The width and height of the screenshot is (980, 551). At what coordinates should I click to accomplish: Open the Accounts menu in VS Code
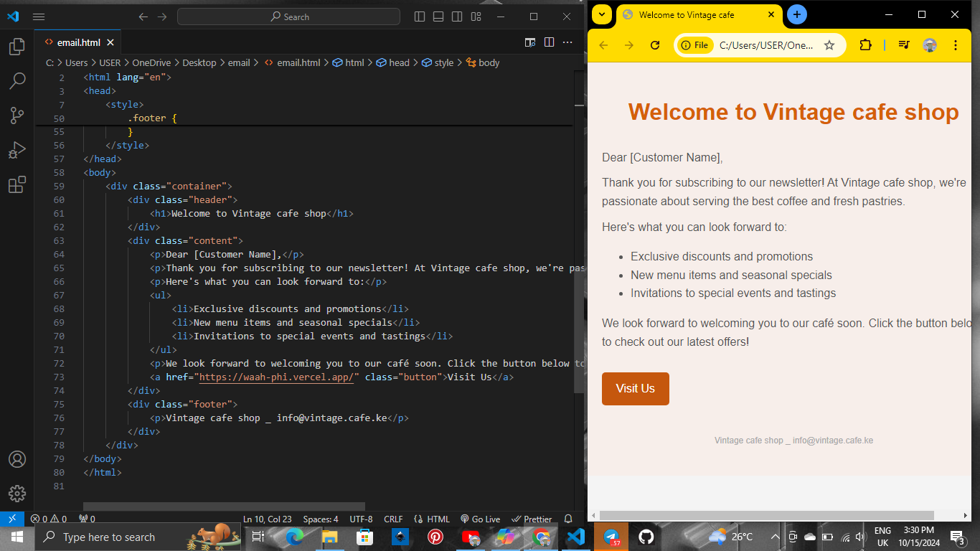[17, 459]
